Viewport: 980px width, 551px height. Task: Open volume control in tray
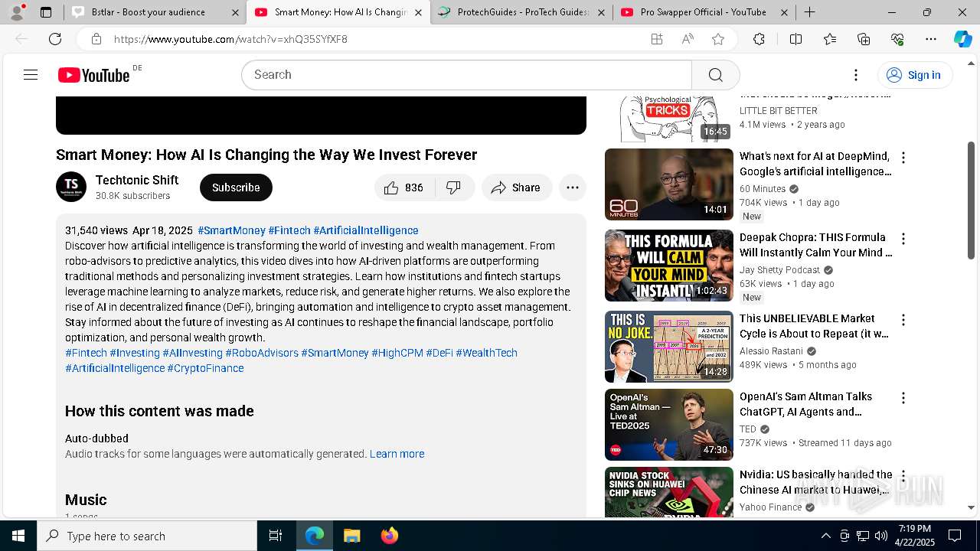pos(881,536)
